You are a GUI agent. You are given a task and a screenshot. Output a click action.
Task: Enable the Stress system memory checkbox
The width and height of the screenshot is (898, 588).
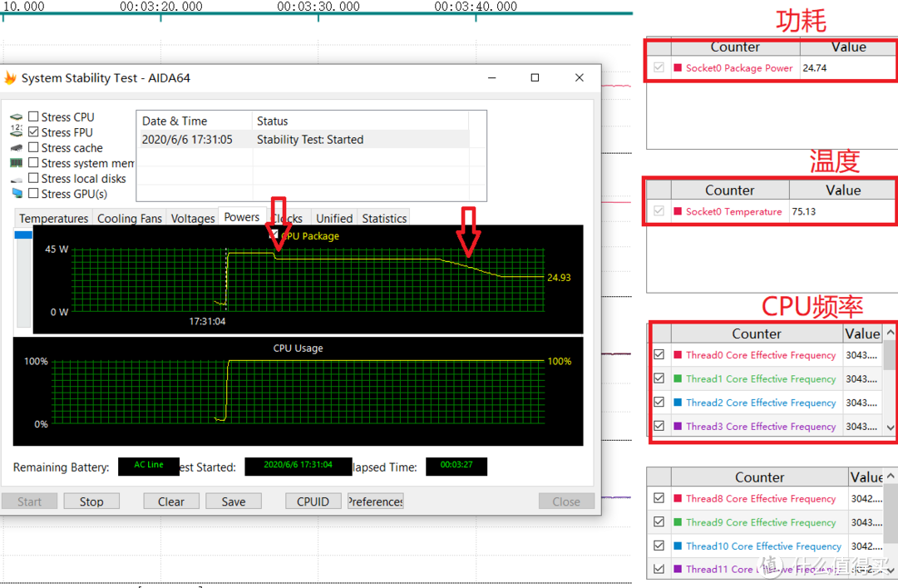(x=34, y=163)
